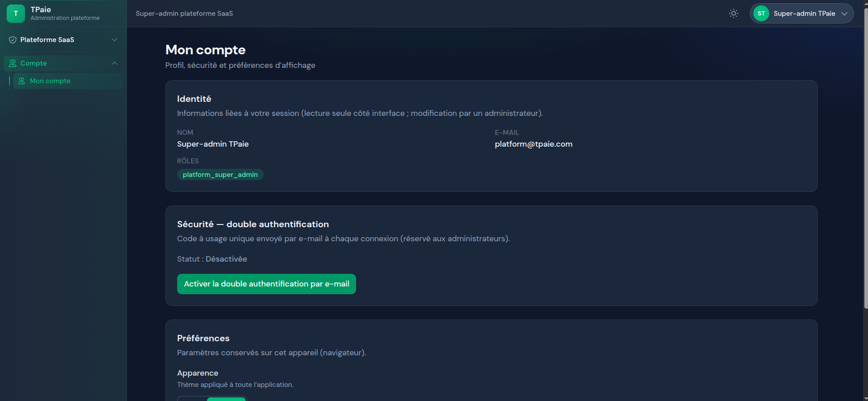Click the green TPaie logo icon

16,14
